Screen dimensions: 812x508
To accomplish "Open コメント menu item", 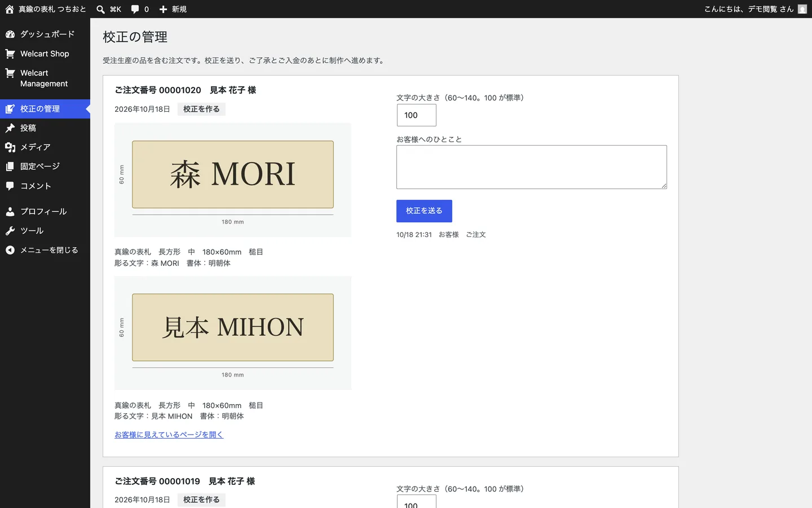I will (x=45, y=186).
